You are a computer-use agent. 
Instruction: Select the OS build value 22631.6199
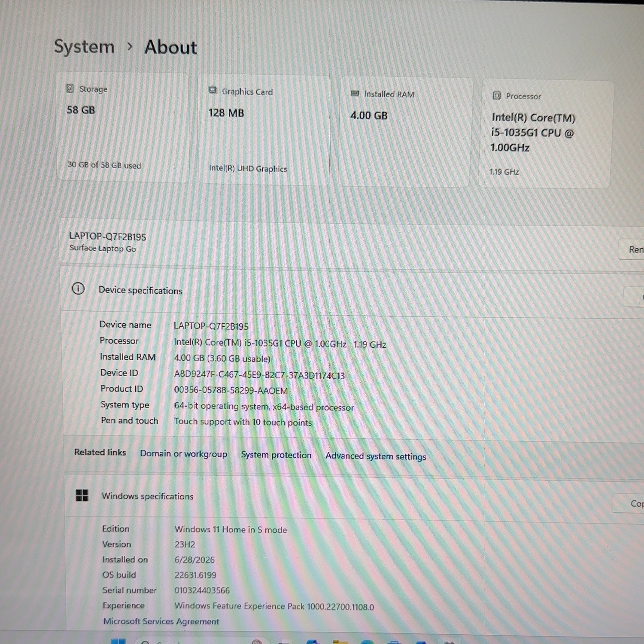click(x=195, y=575)
